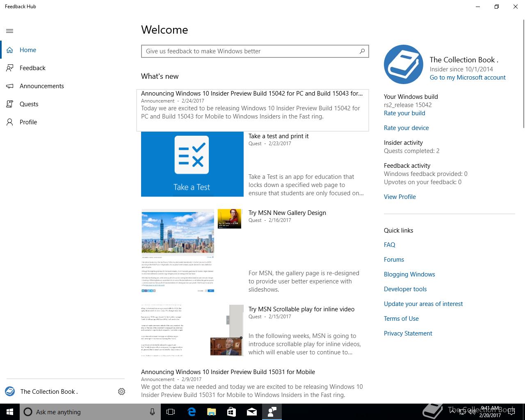
Task: Click the Quests sidebar icon
Action: coord(10,104)
